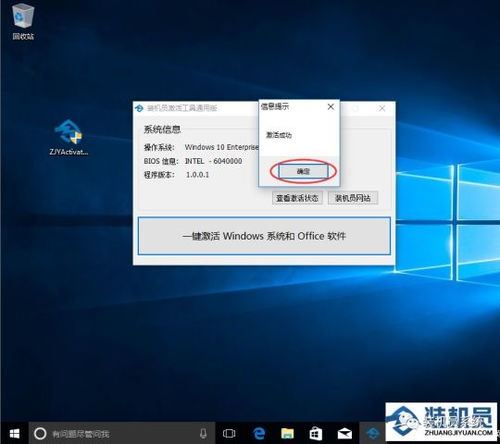
Task: Click the 系统信息 heading
Action: tap(162, 129)
